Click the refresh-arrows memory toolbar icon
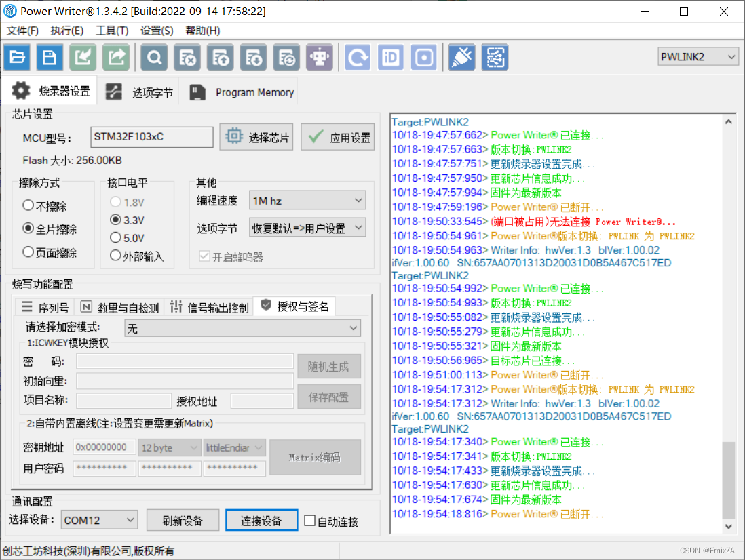745x560 pixels. tap(286, 58)
